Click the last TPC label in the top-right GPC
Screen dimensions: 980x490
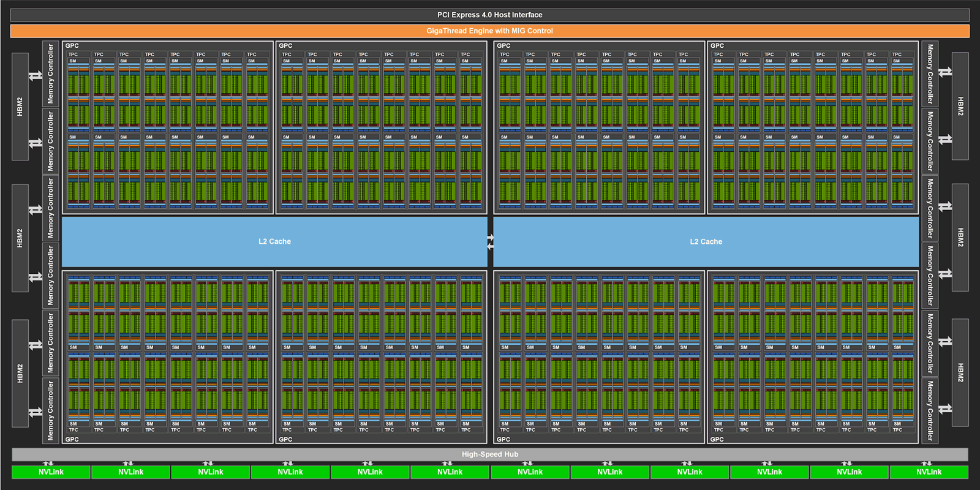pos(897,55)
